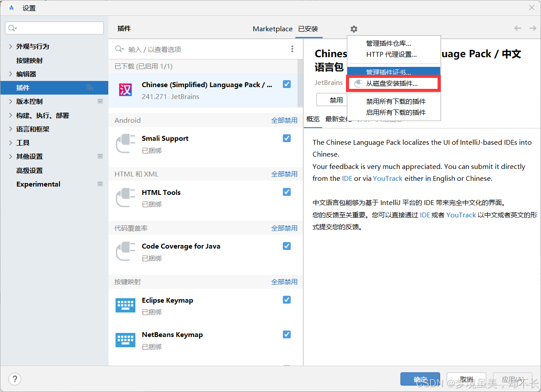The image size is (541, 392).
Task: Click the Code Coverage for Java icon
Action: click(125, 252)
